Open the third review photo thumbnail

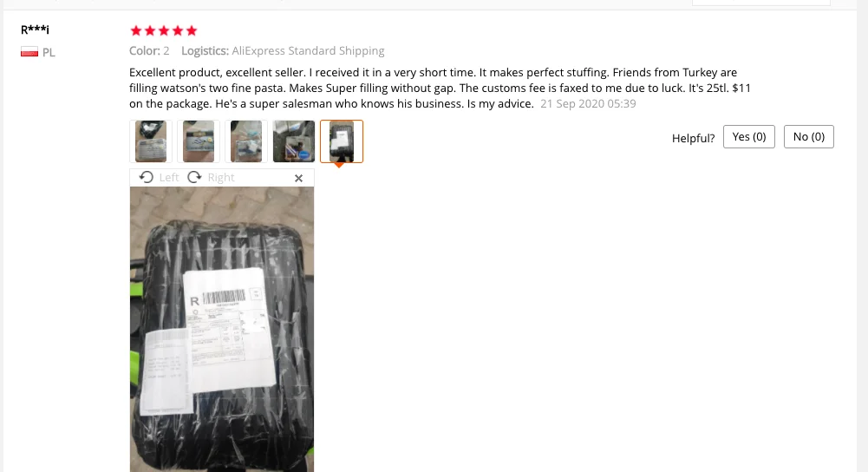(x=245, y=141)
